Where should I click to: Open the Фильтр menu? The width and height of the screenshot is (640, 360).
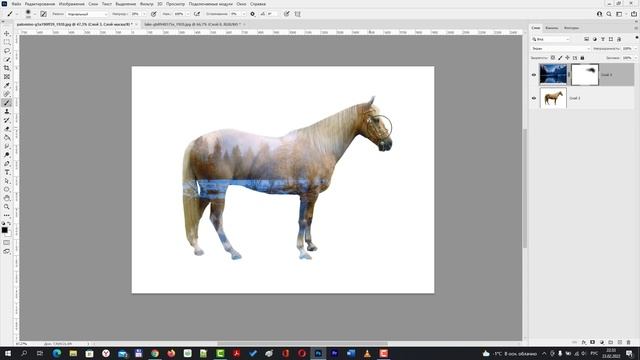[x=147, y=4]
